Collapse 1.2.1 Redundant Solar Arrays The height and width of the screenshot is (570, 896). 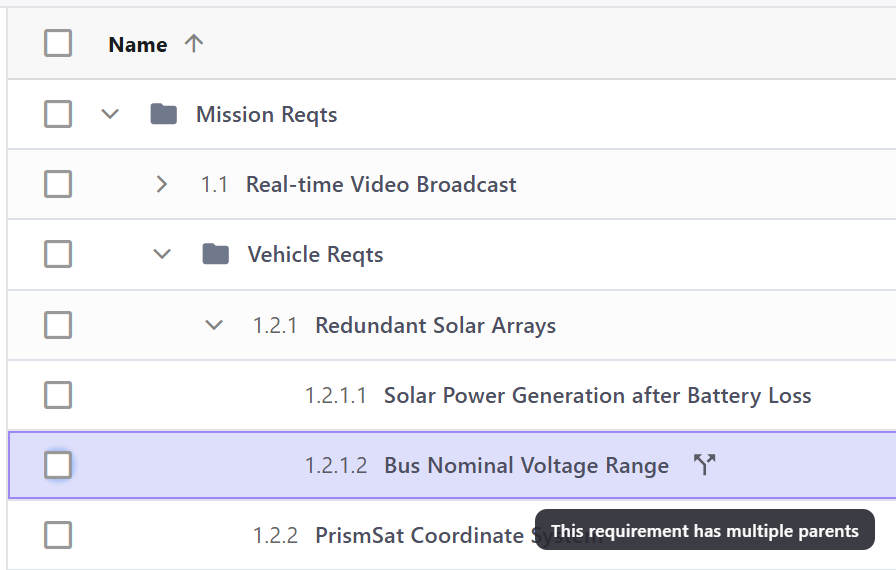click(213, 325)
